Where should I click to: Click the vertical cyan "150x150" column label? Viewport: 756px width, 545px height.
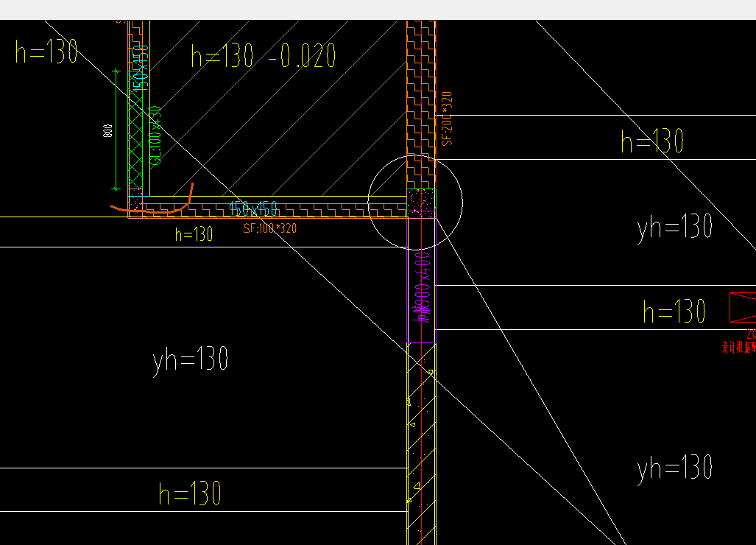(142, 68)
